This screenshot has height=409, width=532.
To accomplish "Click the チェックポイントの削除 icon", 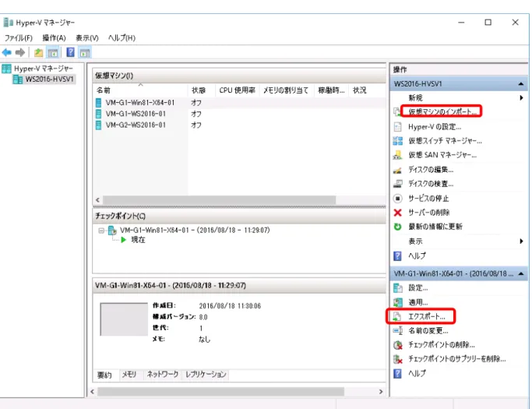I will tap(398, 345).
